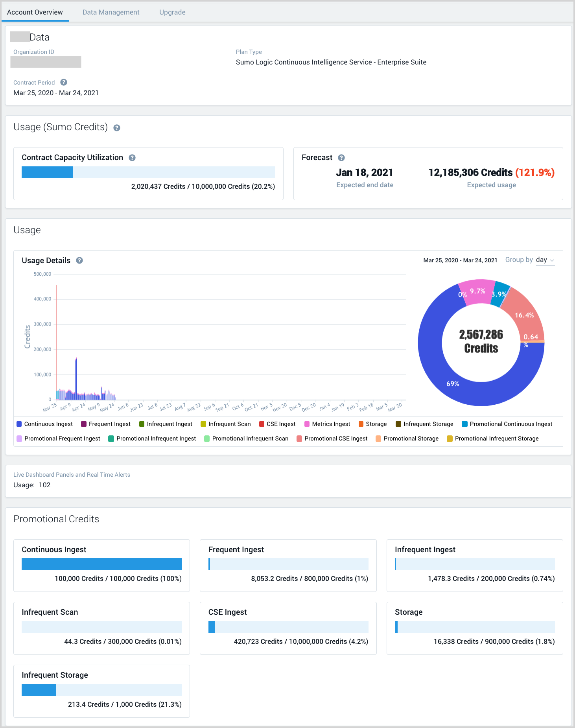
Task: Click the Contract Capacity Utilization progress bar
Action: point(148,172)
